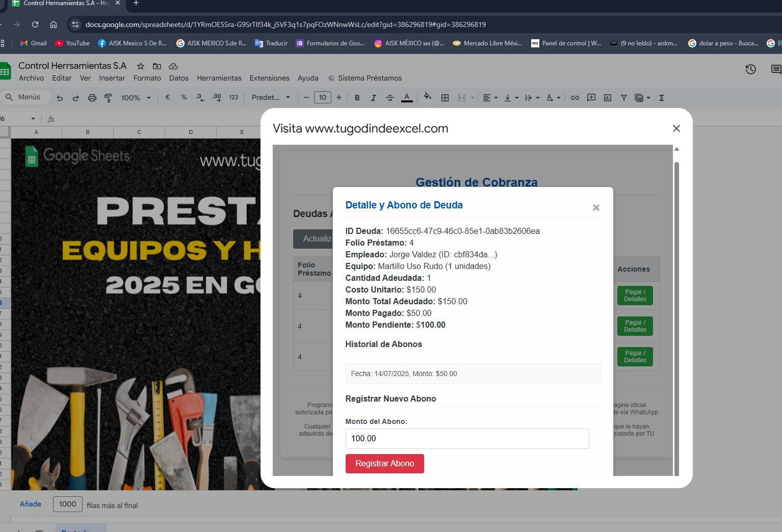Go to browser home page

(x=54, y=24)
